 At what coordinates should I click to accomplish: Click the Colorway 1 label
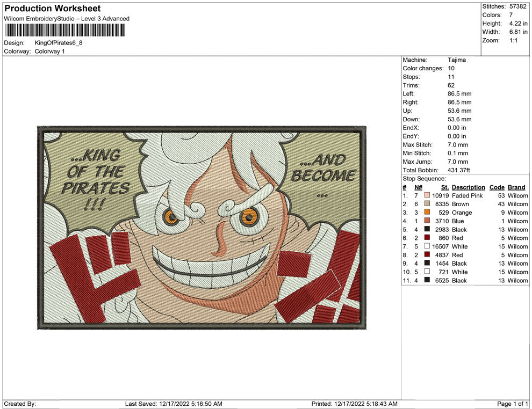pos(51,52)
